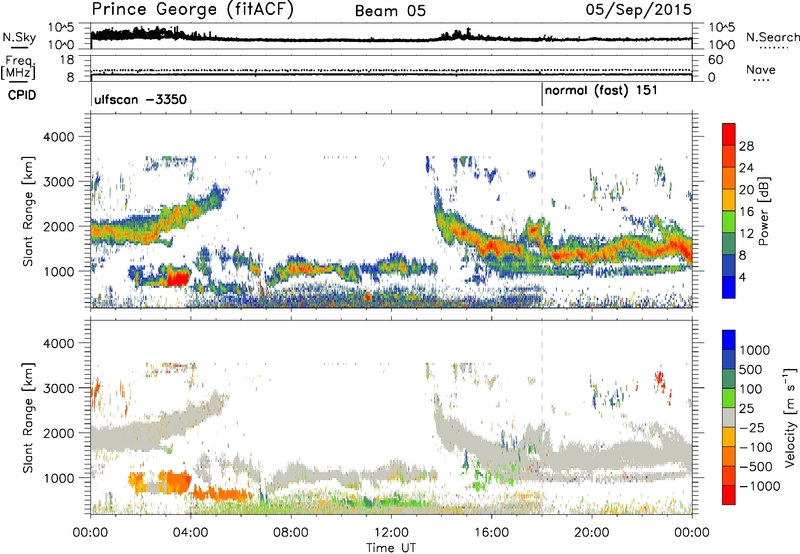Click the 'Freq. [MHz]' axis label
Screen dimensions: 800x554
[19, 67]
